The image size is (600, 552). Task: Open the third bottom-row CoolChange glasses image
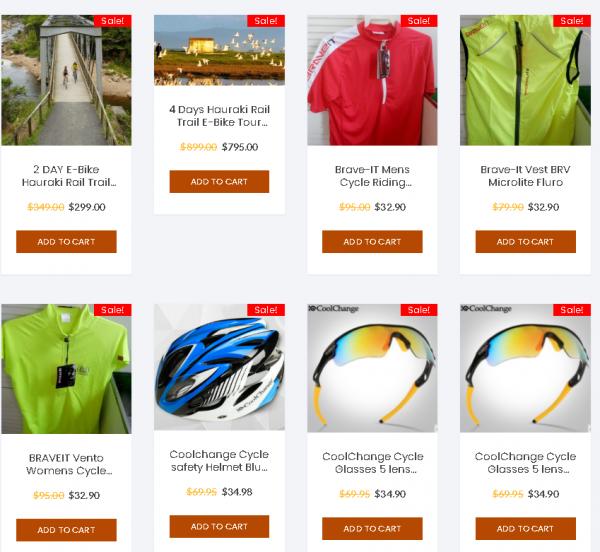pos(372,368)
